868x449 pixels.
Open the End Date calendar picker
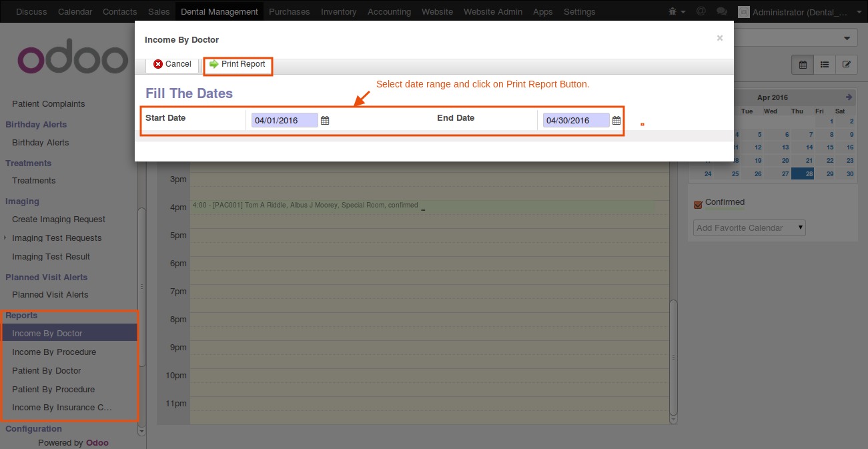point(616,121)
